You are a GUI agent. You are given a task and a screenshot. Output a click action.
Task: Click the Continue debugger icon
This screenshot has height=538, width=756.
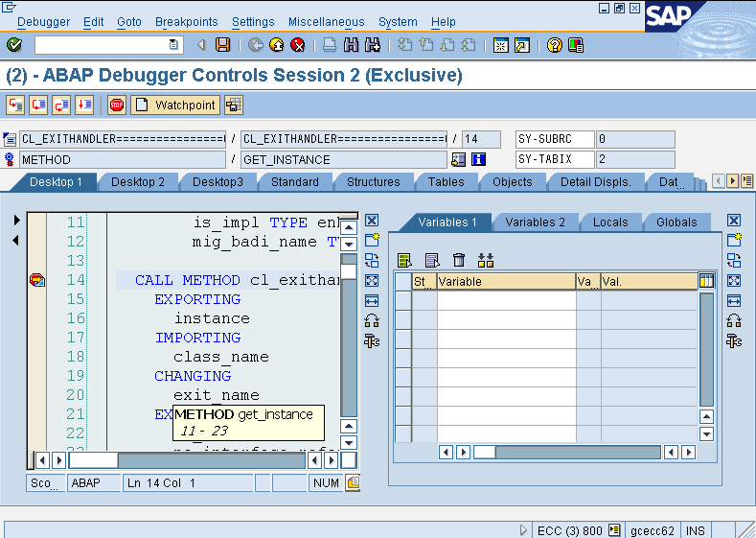click(x=84, y=105)
